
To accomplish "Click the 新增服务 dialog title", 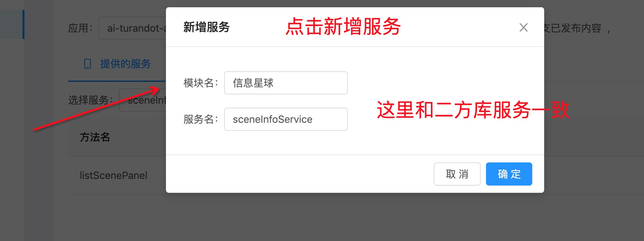I will 207,27.
